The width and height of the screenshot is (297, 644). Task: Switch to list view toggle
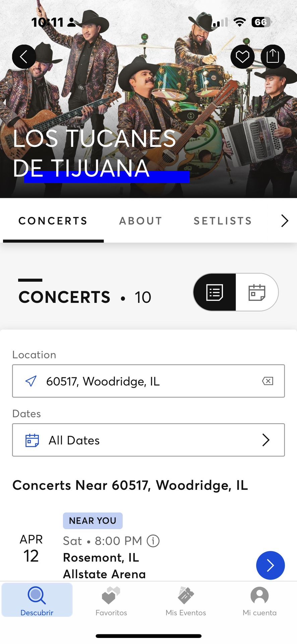pyautogui.click(x=215, y=292)
